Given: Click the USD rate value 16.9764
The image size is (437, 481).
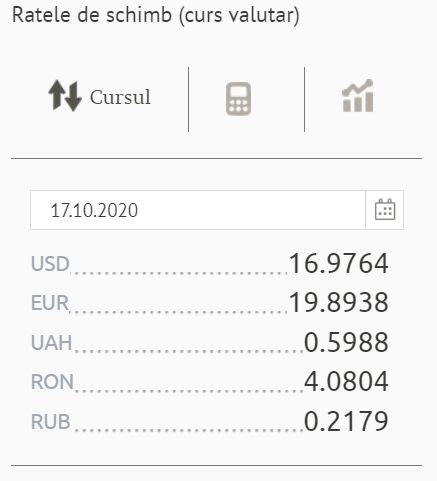Looking at the screenshot, I should 339,263.
